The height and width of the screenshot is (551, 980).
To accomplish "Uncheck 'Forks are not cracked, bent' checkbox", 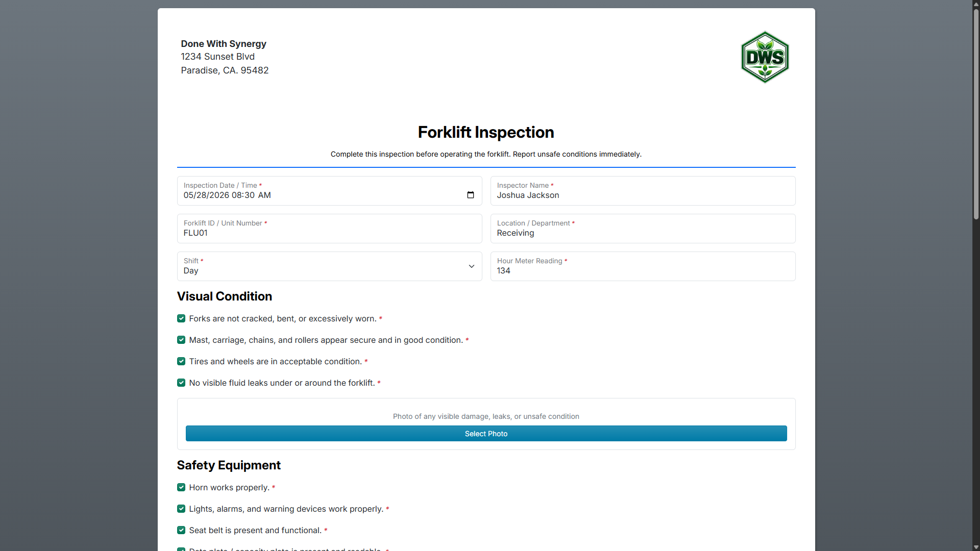I will pos(181,318).
